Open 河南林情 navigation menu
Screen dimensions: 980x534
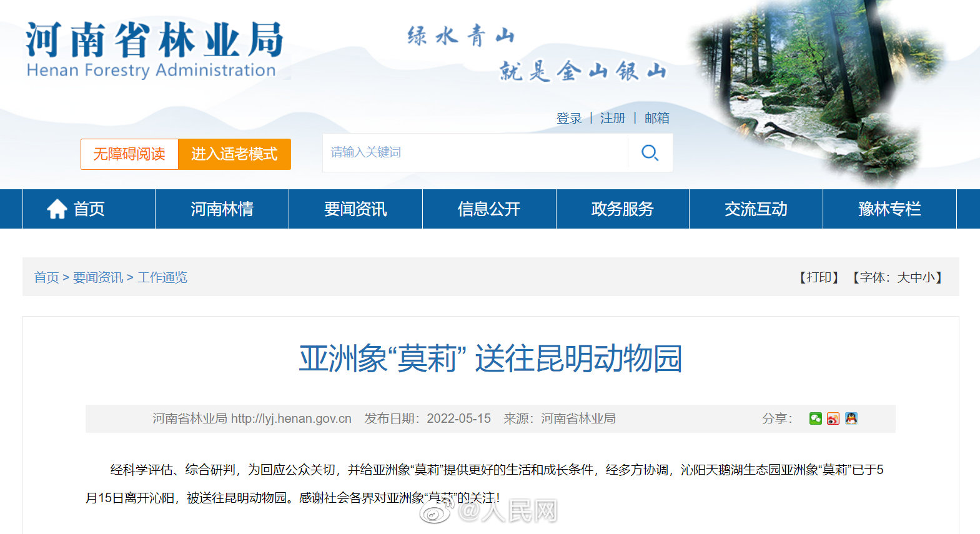222,209
